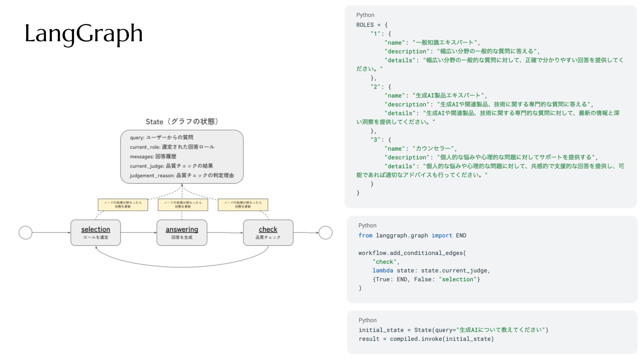Select the current_role: 選定された回答ロール line
This screenshot has width=644, height=362.
click(172, 147)
